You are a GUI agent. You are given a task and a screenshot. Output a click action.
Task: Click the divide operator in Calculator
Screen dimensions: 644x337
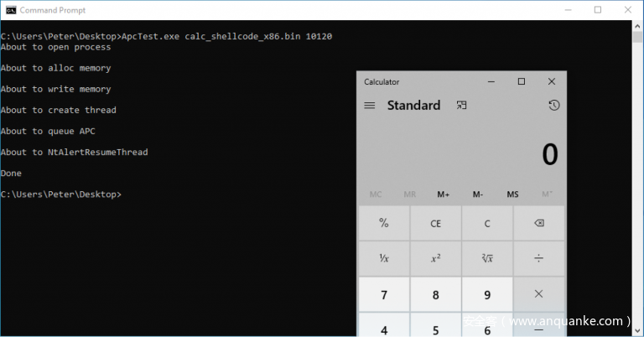(x=539, y=258)
